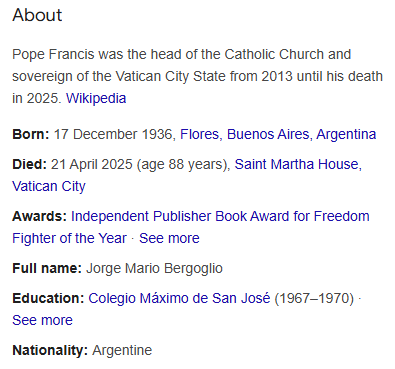Open the Buenos Aires link

tap(268, 134)
